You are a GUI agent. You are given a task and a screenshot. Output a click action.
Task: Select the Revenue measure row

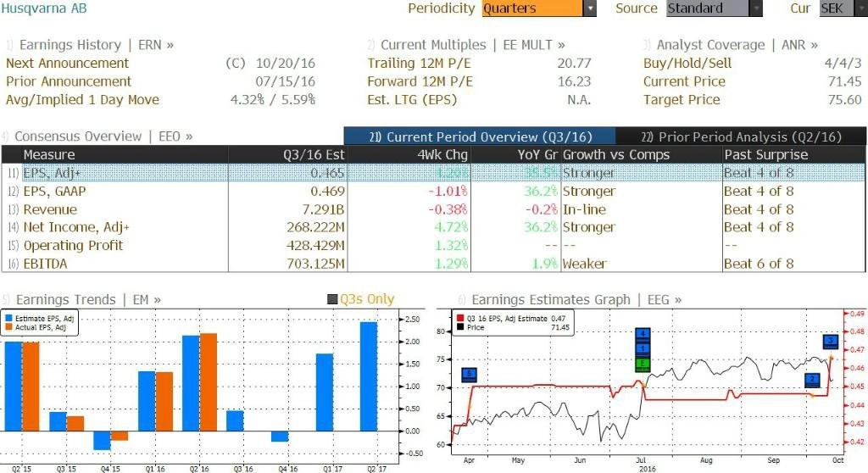(x=434, y=209)
